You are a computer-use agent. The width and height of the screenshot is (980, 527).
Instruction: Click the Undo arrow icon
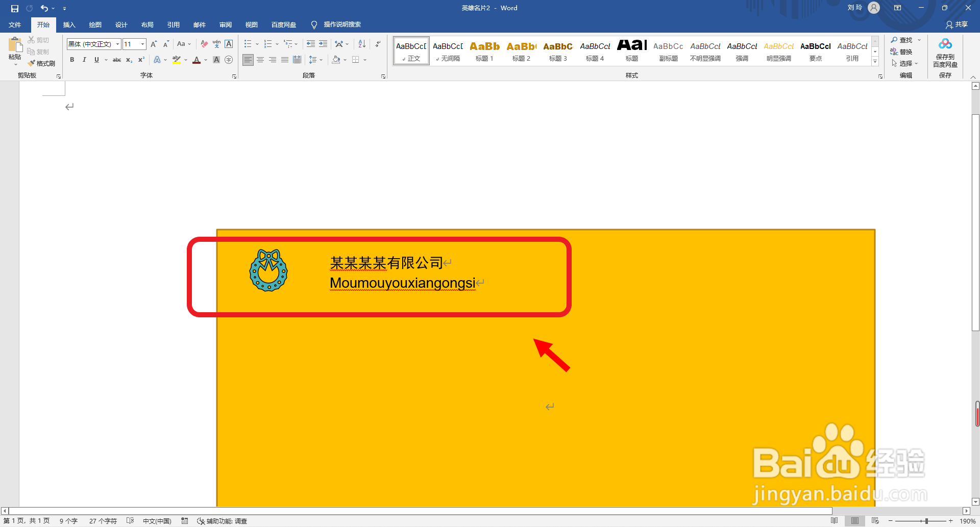click(x=44, y=8)
